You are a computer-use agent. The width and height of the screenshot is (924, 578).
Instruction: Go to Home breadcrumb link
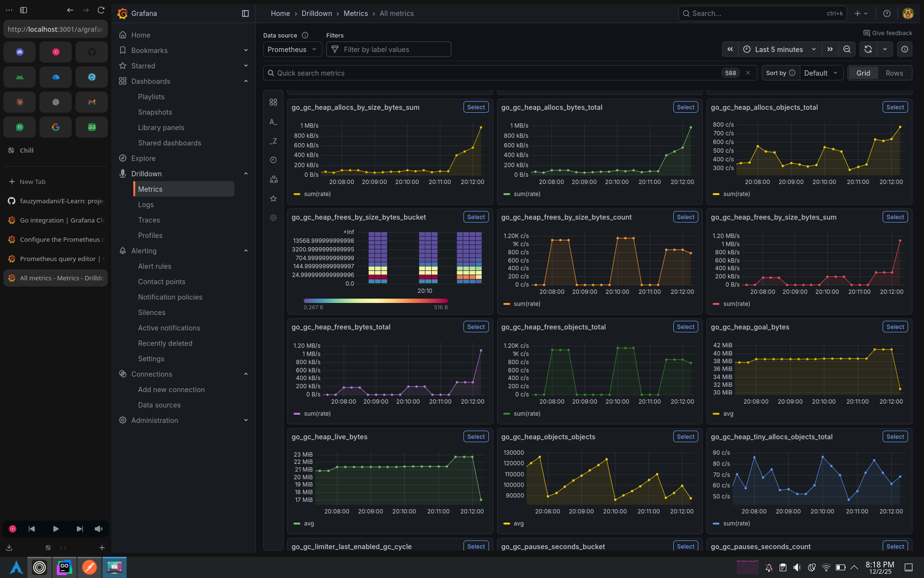[x=280, y=13]
